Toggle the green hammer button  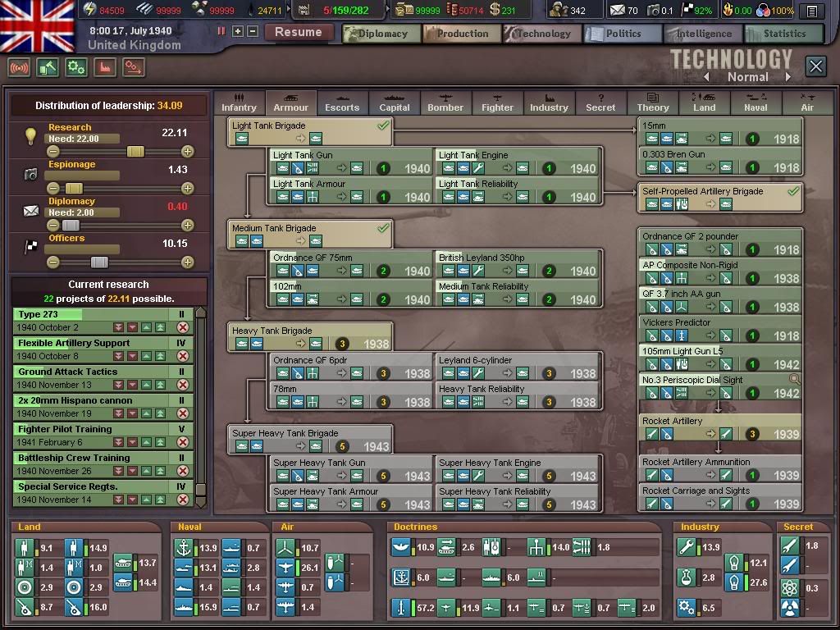[x=48, y=68]
